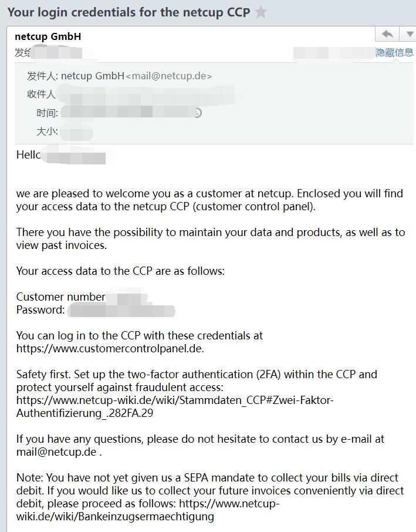Open the dropdown arrow beside the reply button

(409, 34)
